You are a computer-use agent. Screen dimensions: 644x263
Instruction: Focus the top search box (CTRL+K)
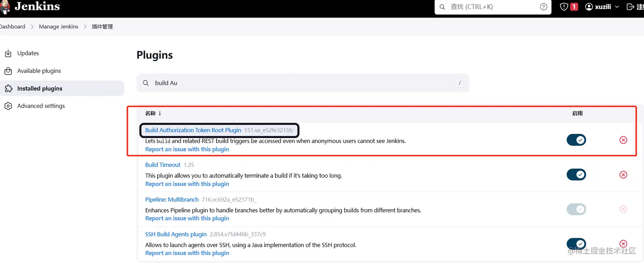point(493,7)
